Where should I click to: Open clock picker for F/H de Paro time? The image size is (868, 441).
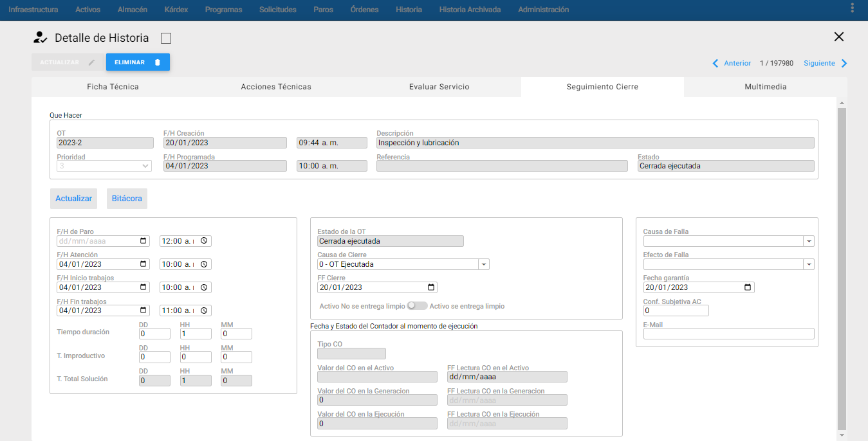pyautogui.click(x=204, y=241)
